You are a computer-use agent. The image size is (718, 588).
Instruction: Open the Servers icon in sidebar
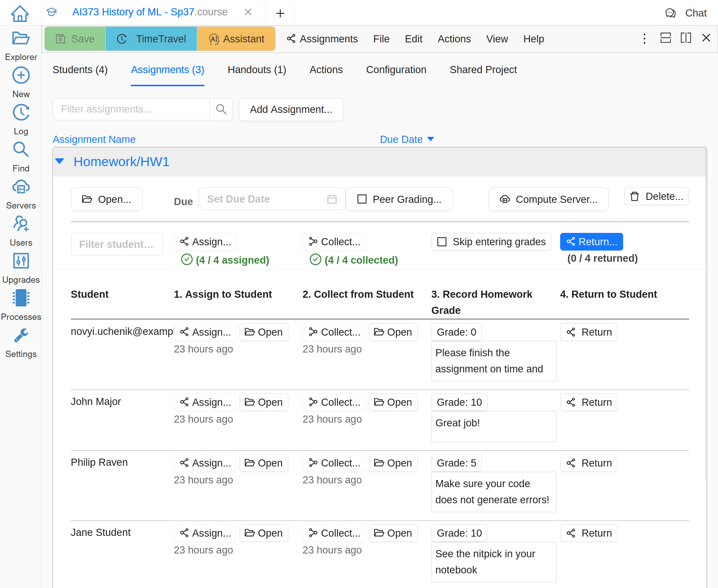(21, 187)
